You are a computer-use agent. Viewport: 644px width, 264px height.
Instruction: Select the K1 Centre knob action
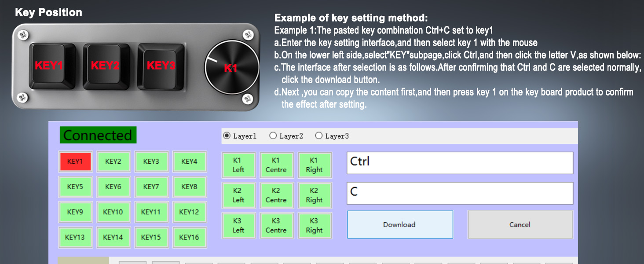tap(276, 165)
